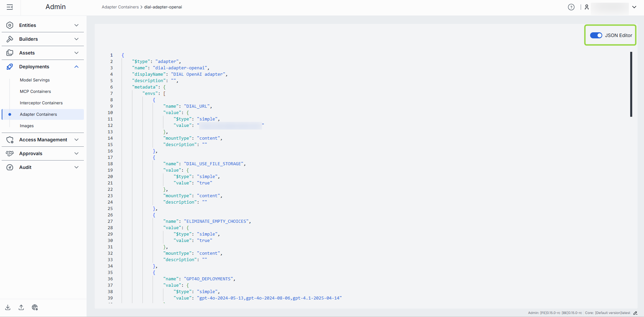Open the user account dropdown arrow
The image size is (644, 317).
click(x=634, y=7)
